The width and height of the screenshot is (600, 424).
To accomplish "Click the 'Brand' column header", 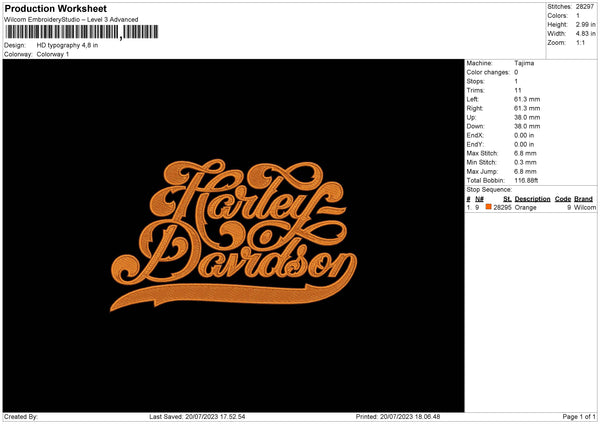I will [x=583, y=199].
